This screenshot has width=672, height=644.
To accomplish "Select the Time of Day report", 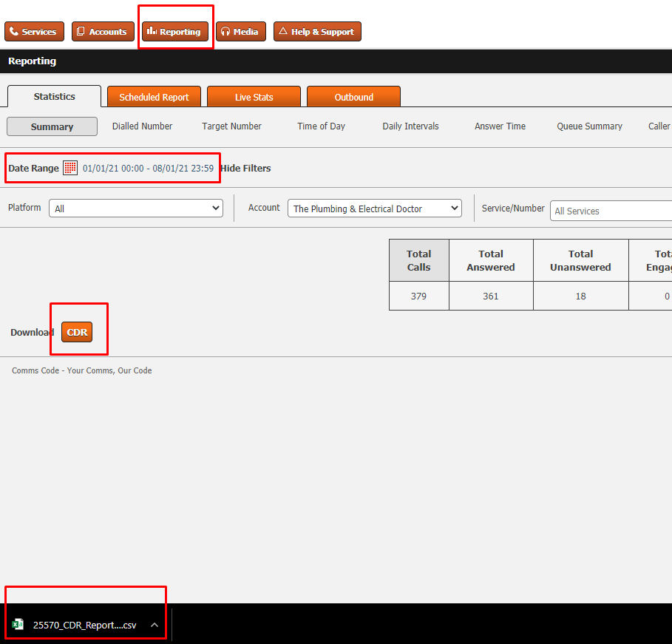I will [321, 126].
